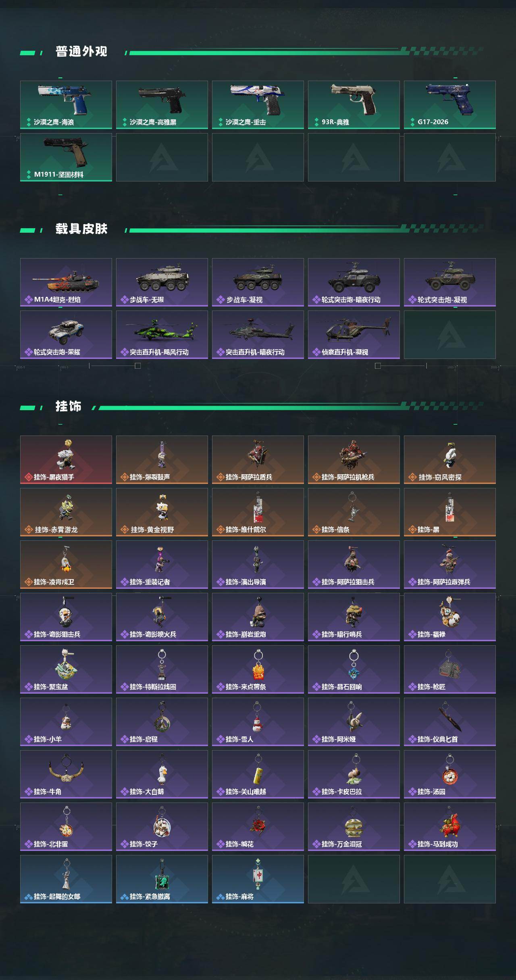Choose the 挂饰-来点薯条 fries charm

pos(258,669)
